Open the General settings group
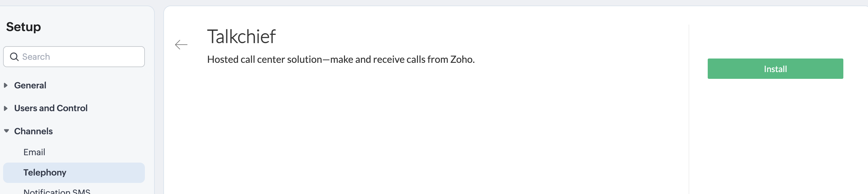The height and width of the screenshot is (194, 868). 30,85
